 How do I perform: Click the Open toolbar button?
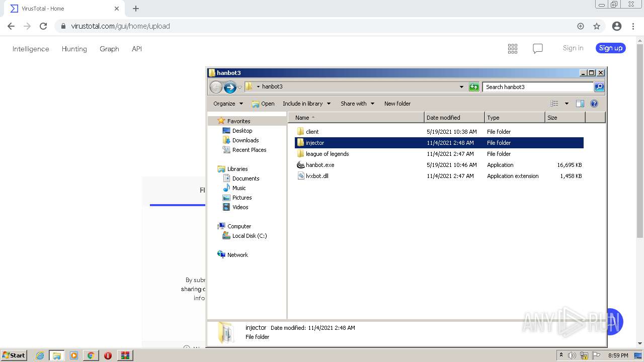(263, 104)
